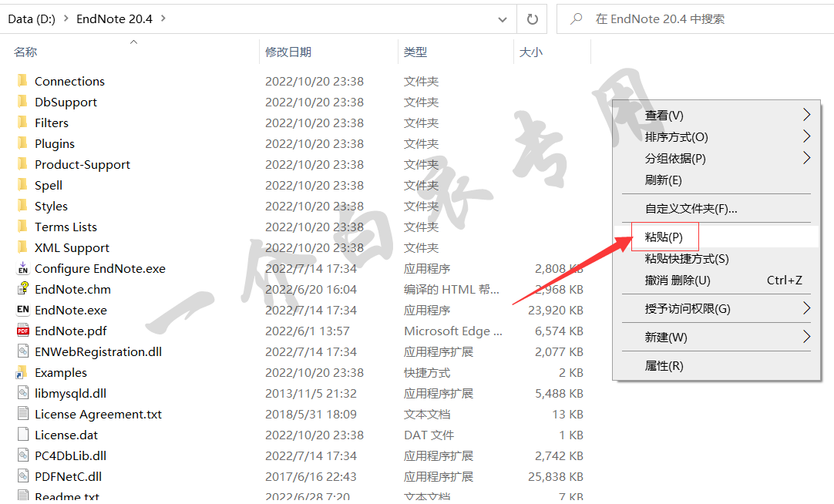This screenshot has width=834, height=504.
Task: Select the Configure EndNote.exe icon
Action: click(x=22, y=268)
